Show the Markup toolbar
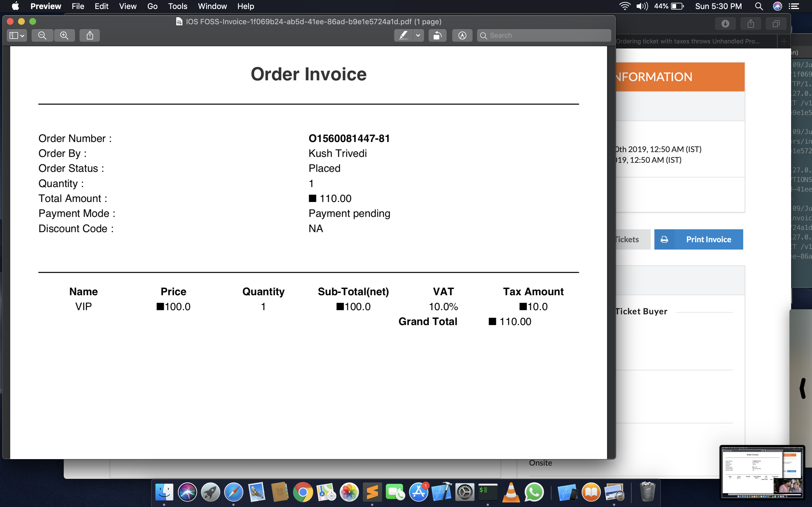 click(462, 35)
